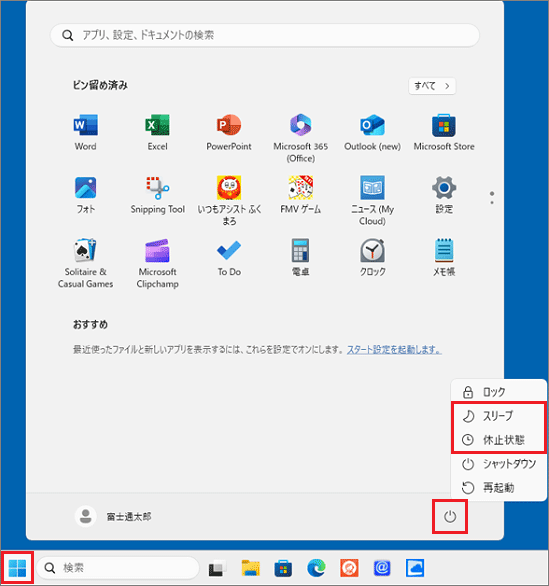Click the pinned apps page dots

pos(492,198)
